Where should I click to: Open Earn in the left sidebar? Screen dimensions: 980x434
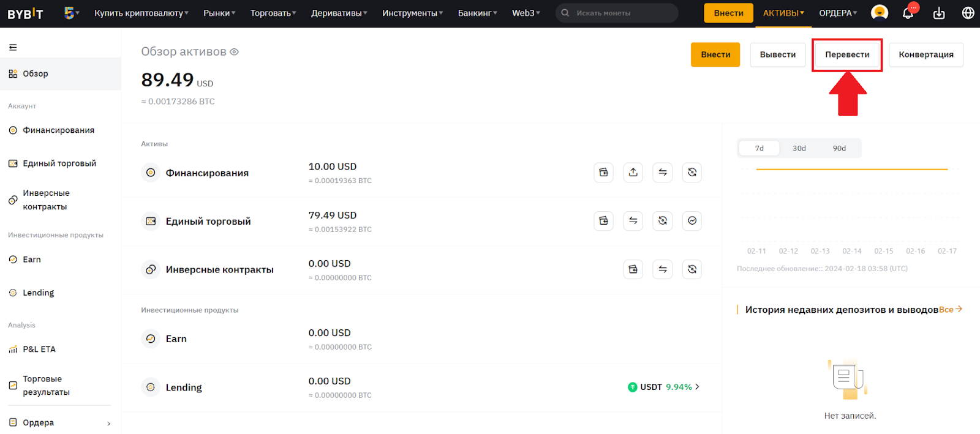32,260
